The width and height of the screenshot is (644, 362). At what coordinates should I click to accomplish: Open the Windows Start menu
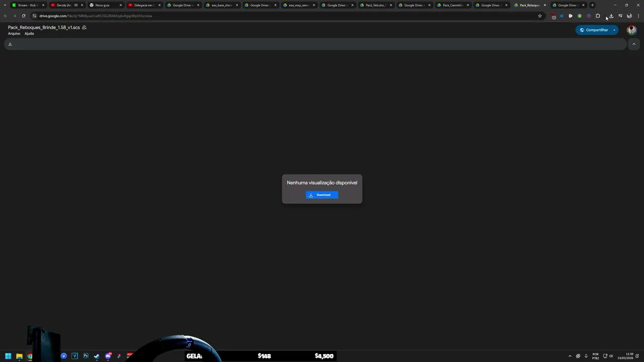[x=8, y=356]
